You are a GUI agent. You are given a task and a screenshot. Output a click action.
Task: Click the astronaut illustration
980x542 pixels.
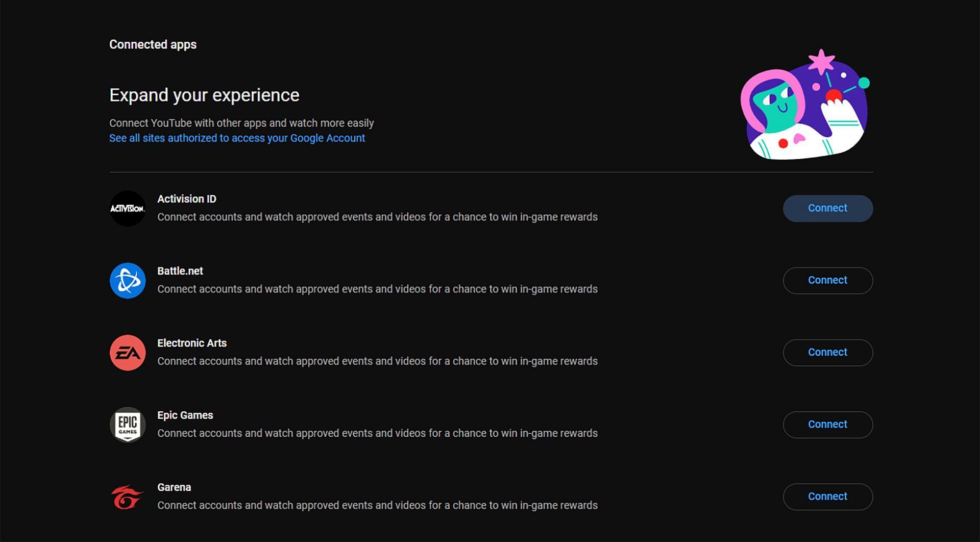805,105
